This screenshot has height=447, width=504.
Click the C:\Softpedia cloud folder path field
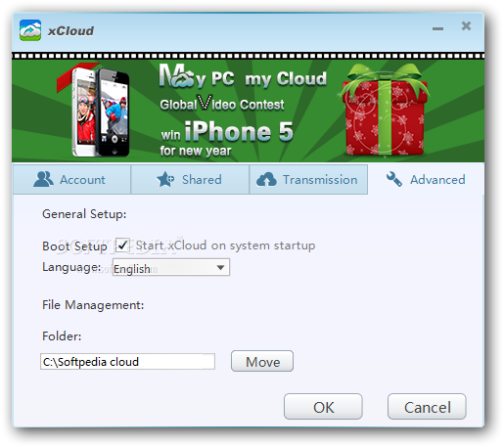pos(127,361)
